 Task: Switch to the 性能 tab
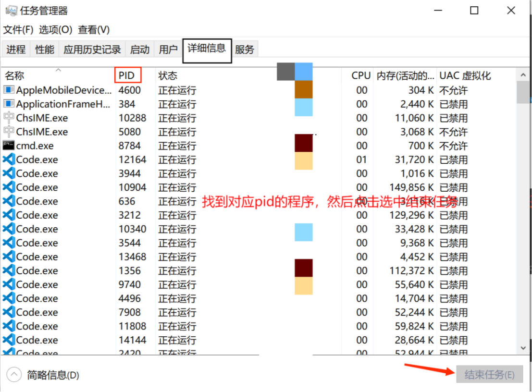44,49
